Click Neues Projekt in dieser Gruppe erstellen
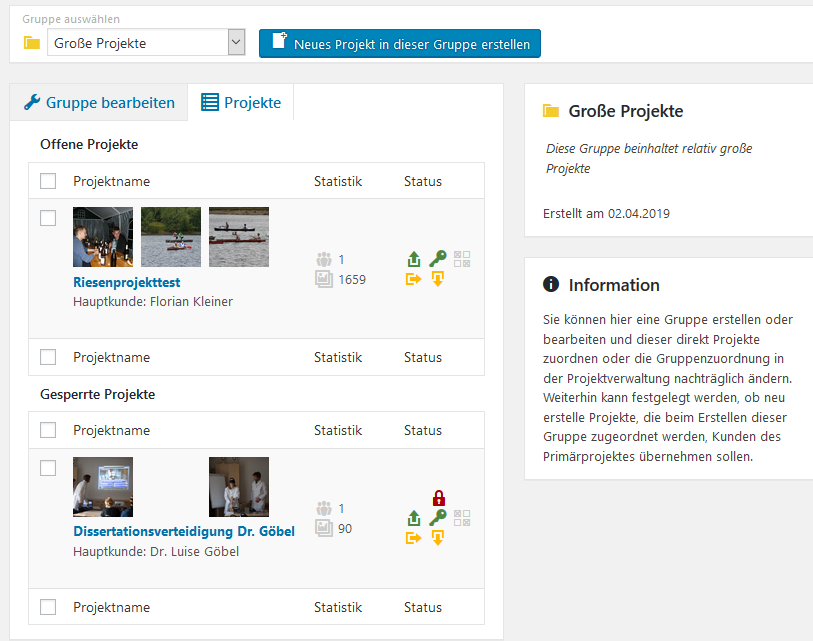 point(400,44)
